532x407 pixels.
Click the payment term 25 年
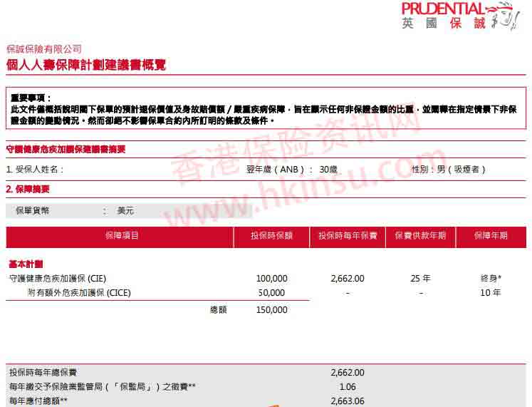[420, 279]
